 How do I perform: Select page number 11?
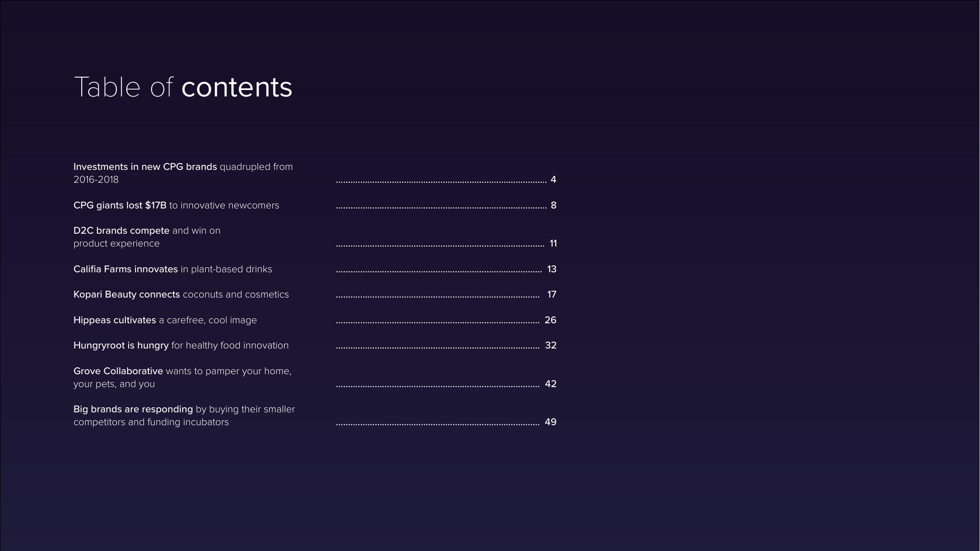click(553, 243)
